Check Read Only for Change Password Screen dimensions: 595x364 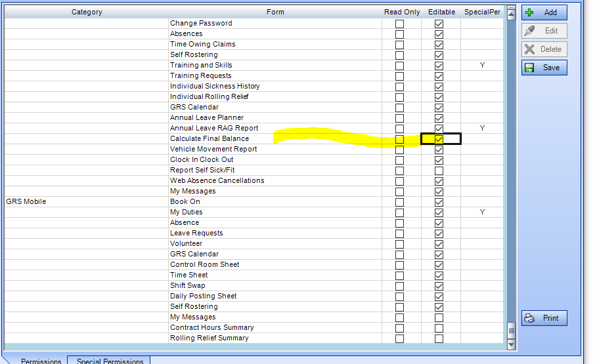tap(399, 24)
